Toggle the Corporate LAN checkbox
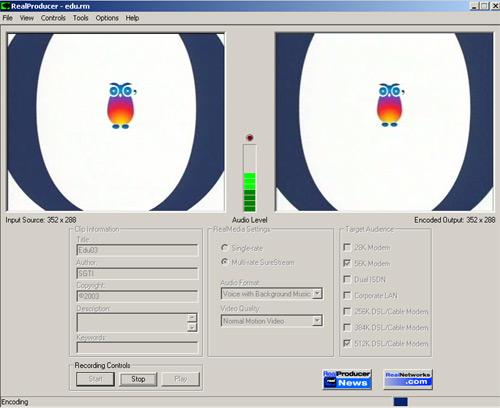This screenshot has width=500, height=408. coord(347,295)
